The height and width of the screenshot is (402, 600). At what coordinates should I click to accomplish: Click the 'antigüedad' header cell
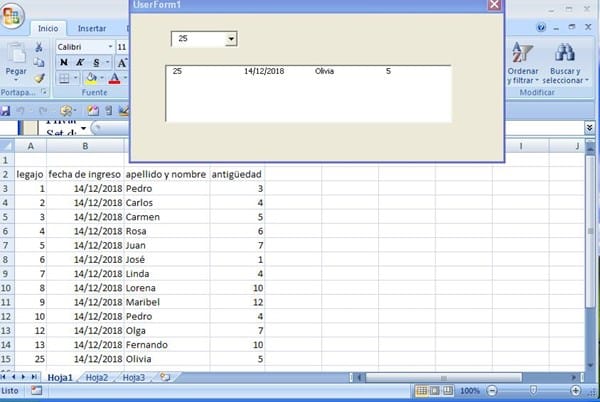point(237,174)
